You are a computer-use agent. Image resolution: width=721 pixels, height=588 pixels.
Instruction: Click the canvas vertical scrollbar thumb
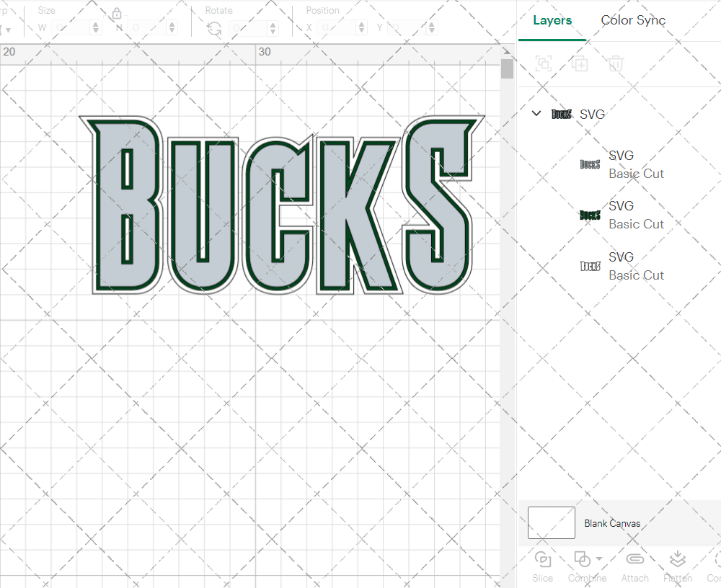point(507,69)
